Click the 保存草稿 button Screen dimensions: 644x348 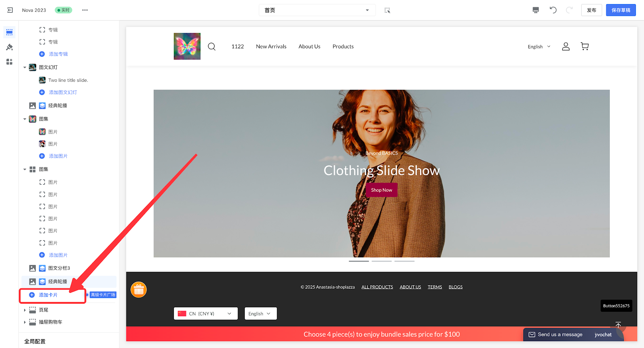coord(621,10)
